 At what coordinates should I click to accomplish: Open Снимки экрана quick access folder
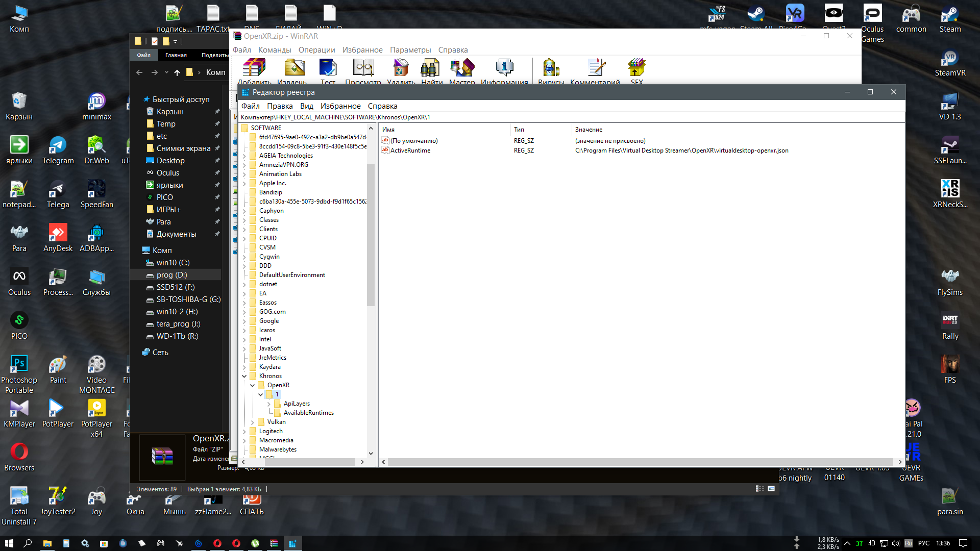[183, 148]
